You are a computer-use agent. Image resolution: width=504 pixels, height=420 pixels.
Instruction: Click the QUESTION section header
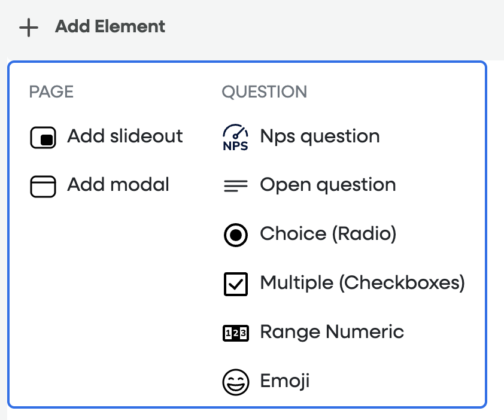click(264, 92)
